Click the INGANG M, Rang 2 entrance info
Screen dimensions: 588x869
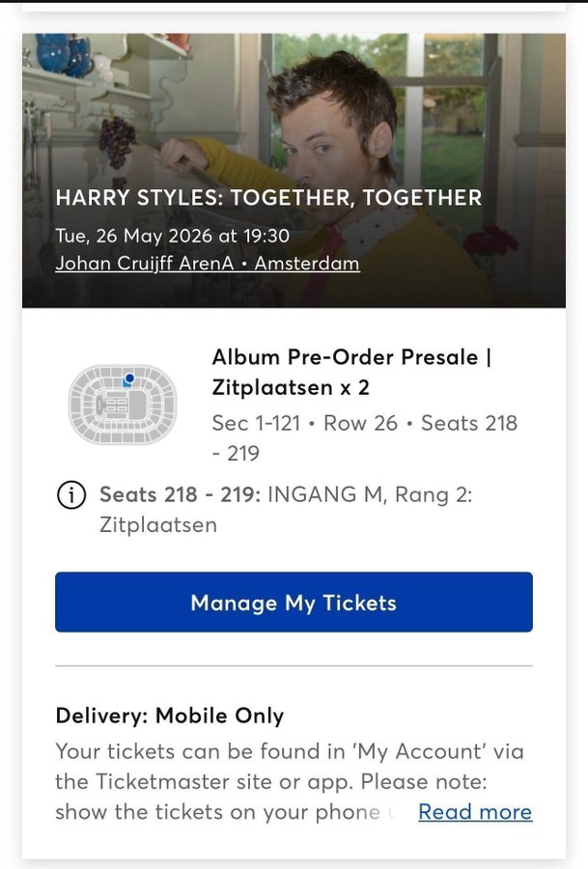click(x=369, y=494)
